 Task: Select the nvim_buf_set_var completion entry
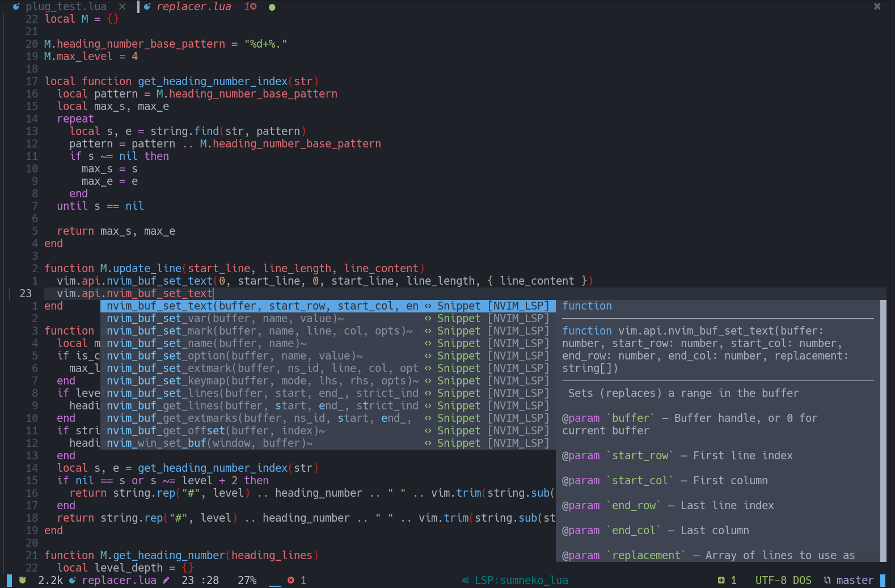coord(328,318)
